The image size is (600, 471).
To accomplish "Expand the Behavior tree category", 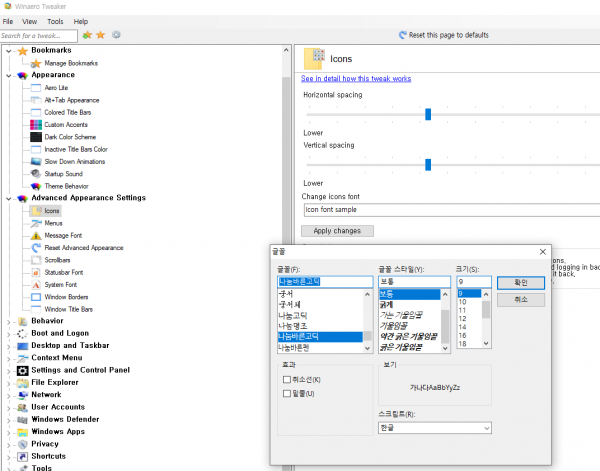I will 8,322.
